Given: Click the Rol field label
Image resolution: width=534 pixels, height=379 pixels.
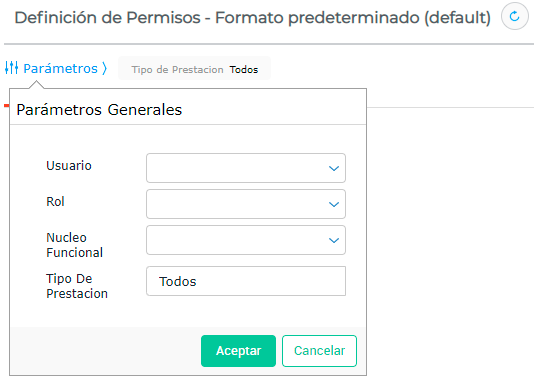Looking at the screenshot, I should (55, 202).
